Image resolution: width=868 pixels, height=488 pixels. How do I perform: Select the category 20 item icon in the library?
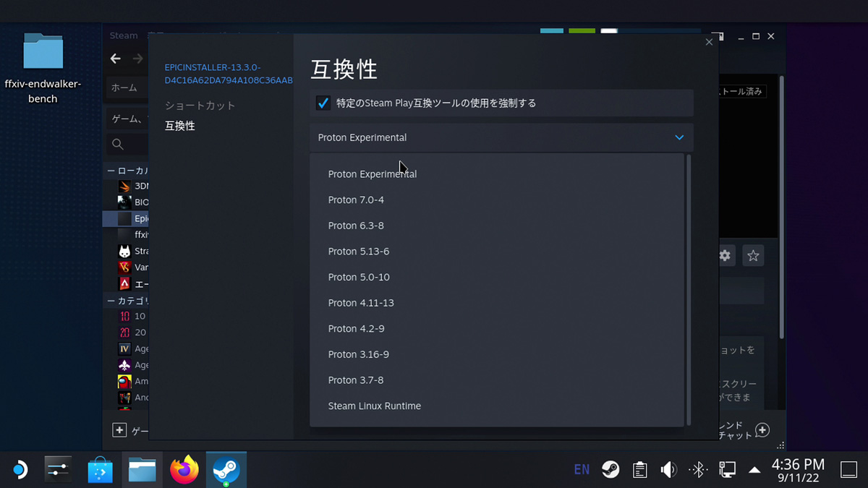(124, 333)
